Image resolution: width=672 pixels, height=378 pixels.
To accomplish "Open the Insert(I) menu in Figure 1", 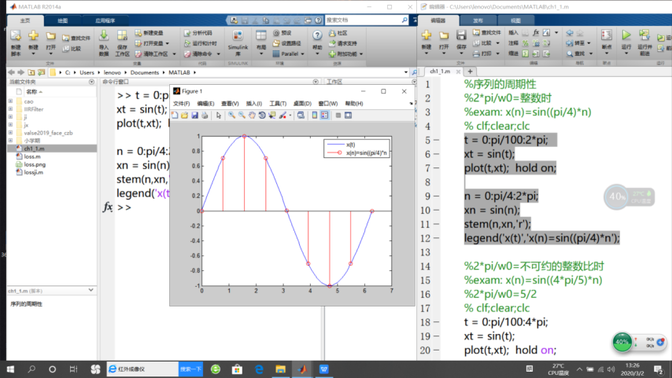I will click(254, 104).
